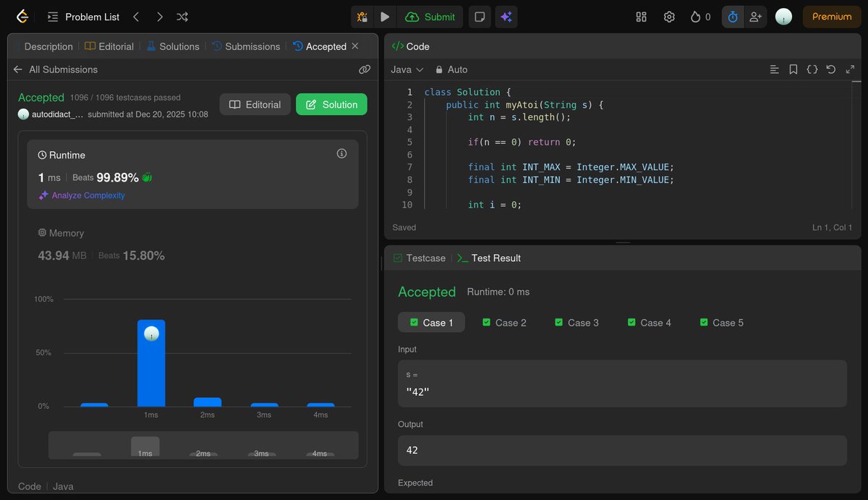This screenshot has height=500, width=868.
Task: Click the Code panel title
Action: [x=411, y=46]
